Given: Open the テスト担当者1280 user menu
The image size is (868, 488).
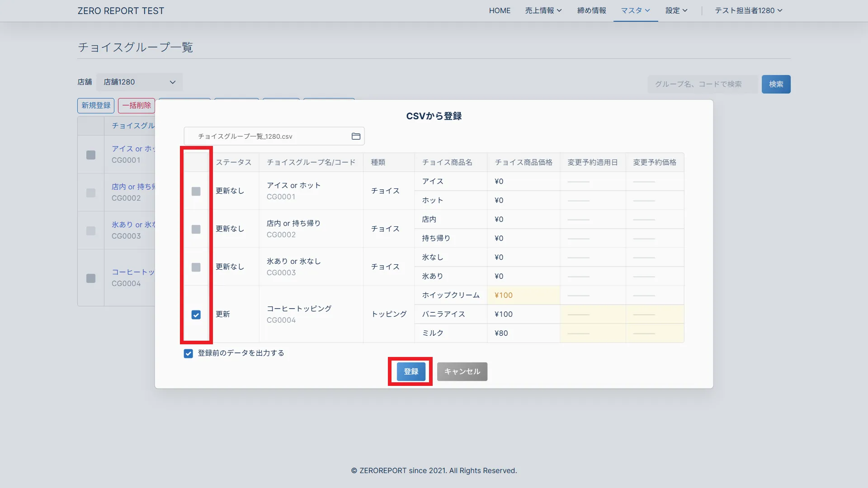Looking at the screenshot, I should pos(748,10).
